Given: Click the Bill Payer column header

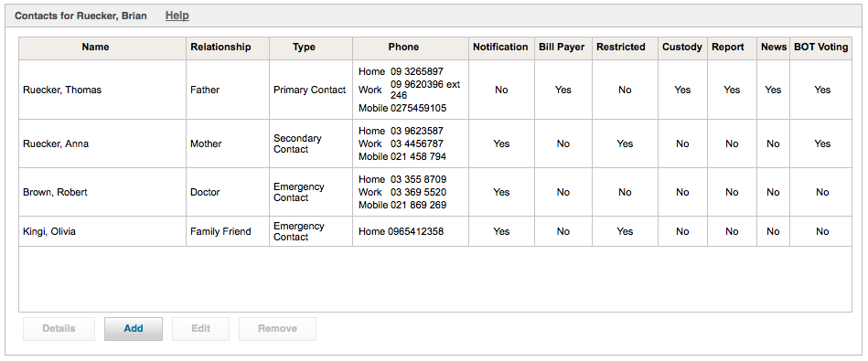Looking at the screenshot, I should 563,48.
